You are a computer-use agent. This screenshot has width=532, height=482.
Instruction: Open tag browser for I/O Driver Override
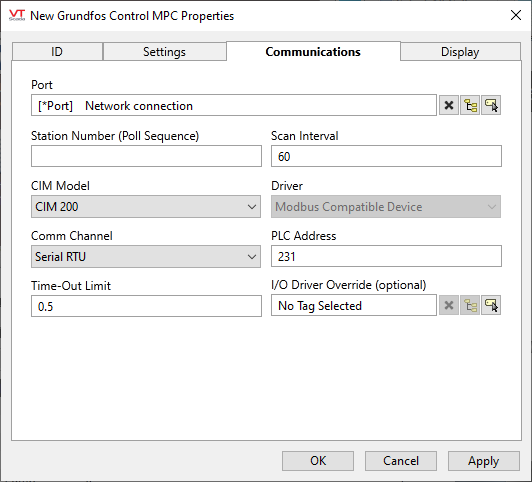click(x=470, y=305)
